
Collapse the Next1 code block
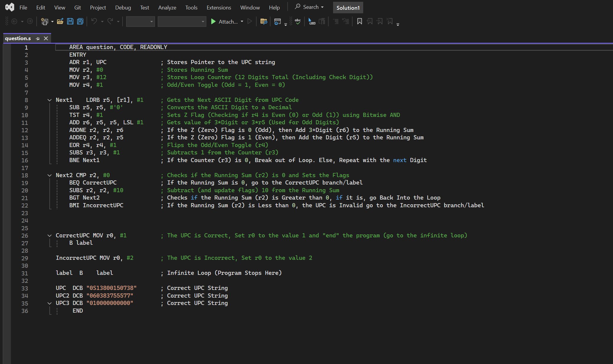click(x=49, y=100)
